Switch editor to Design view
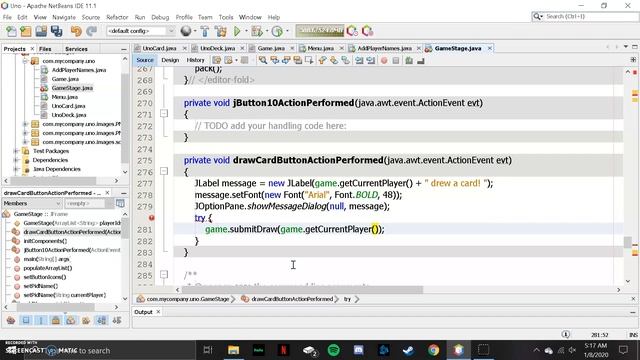 tap(170, 60)
